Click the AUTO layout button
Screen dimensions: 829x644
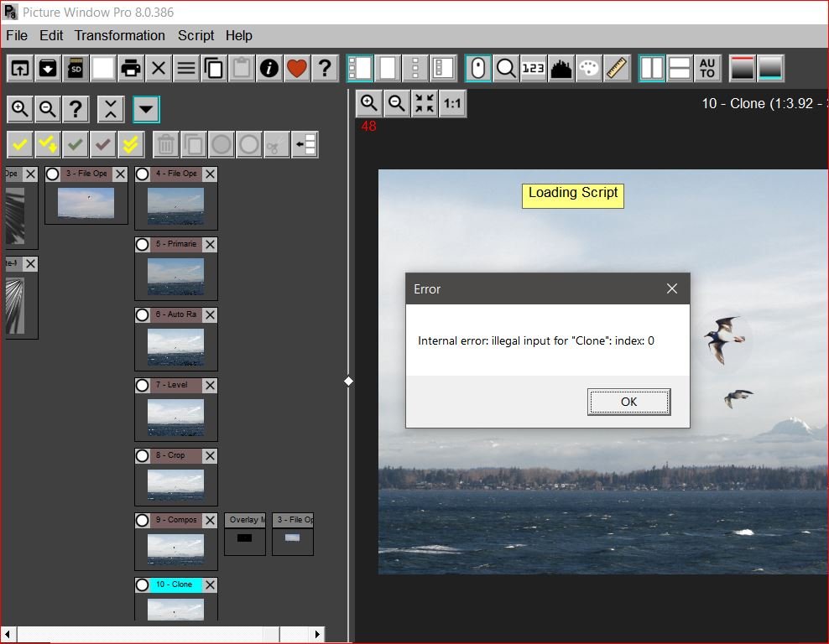(x=707, y=68)
